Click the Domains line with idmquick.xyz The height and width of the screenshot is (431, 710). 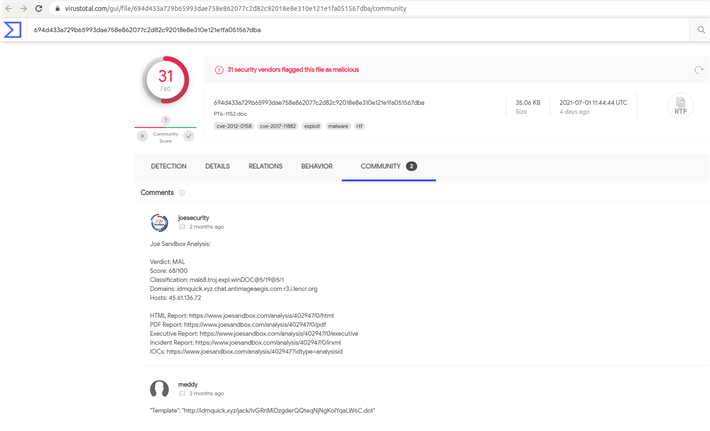[234, 289]
